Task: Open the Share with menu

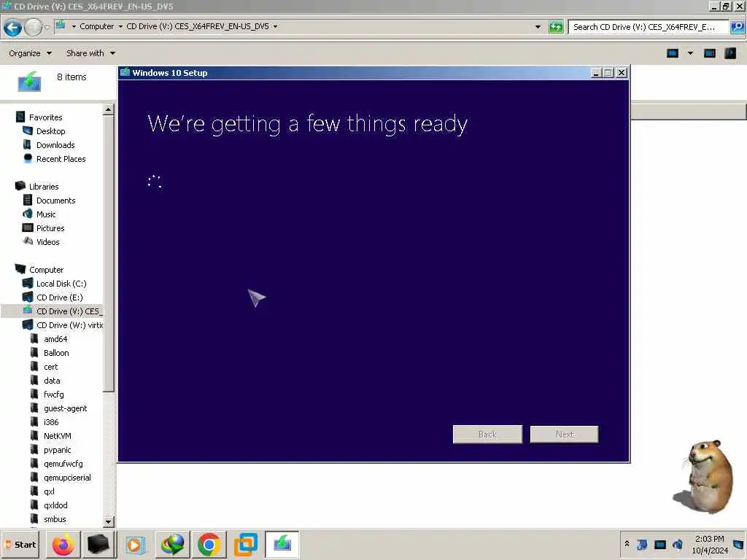Action: [x=90, y=53]
